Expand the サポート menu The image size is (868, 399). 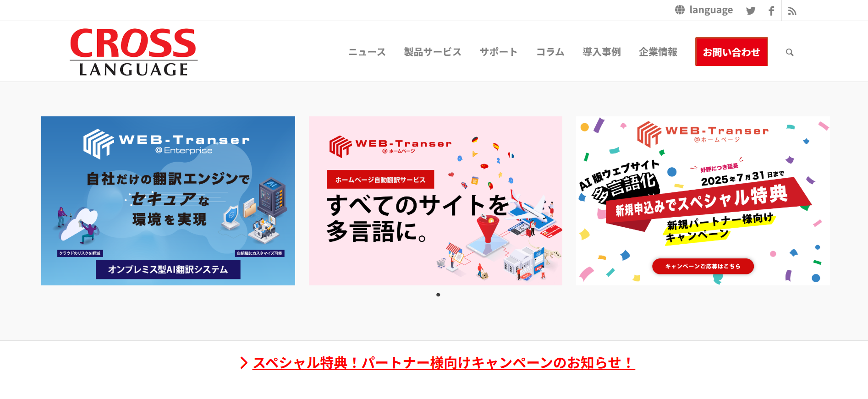tap(498, 52)
